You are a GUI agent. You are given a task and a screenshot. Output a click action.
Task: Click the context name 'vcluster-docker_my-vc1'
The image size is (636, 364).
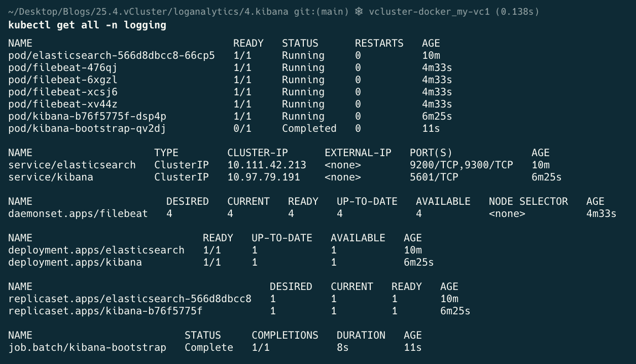coord(429,11)
